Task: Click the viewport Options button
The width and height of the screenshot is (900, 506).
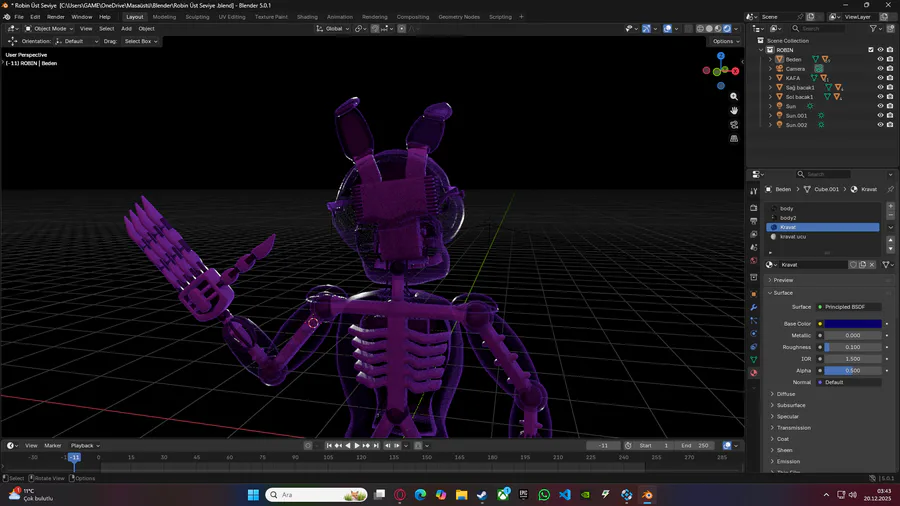Action: [724, 41]
